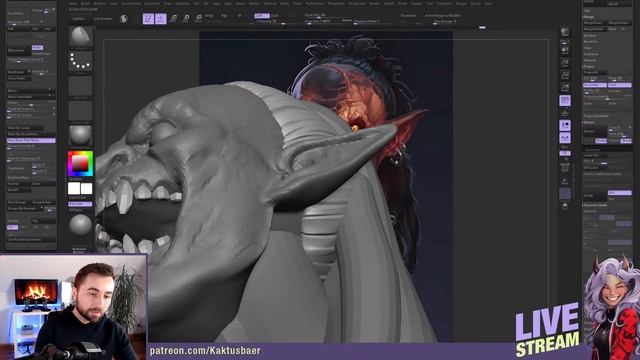Expand the Align section
This screenshot has width=640, height=360.
pyautogui.click(x=588, y=48)
